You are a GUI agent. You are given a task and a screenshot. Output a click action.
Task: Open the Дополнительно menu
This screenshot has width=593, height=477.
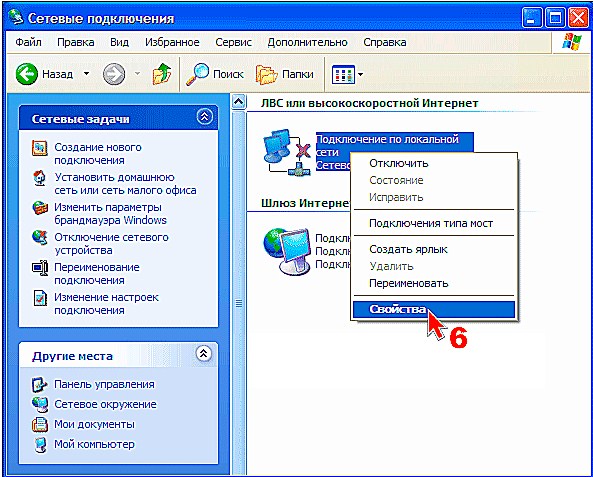(307, 42)
